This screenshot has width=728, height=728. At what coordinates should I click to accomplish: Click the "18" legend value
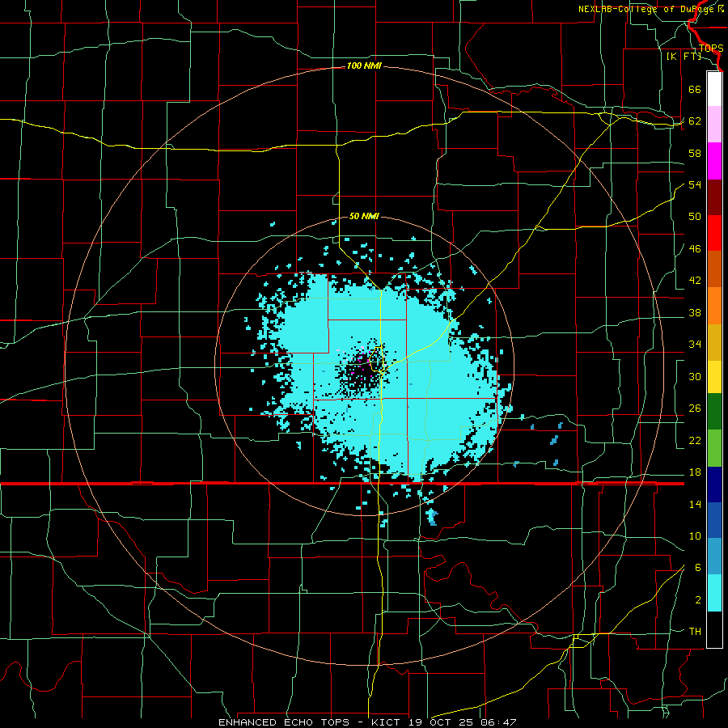[695, 472]
